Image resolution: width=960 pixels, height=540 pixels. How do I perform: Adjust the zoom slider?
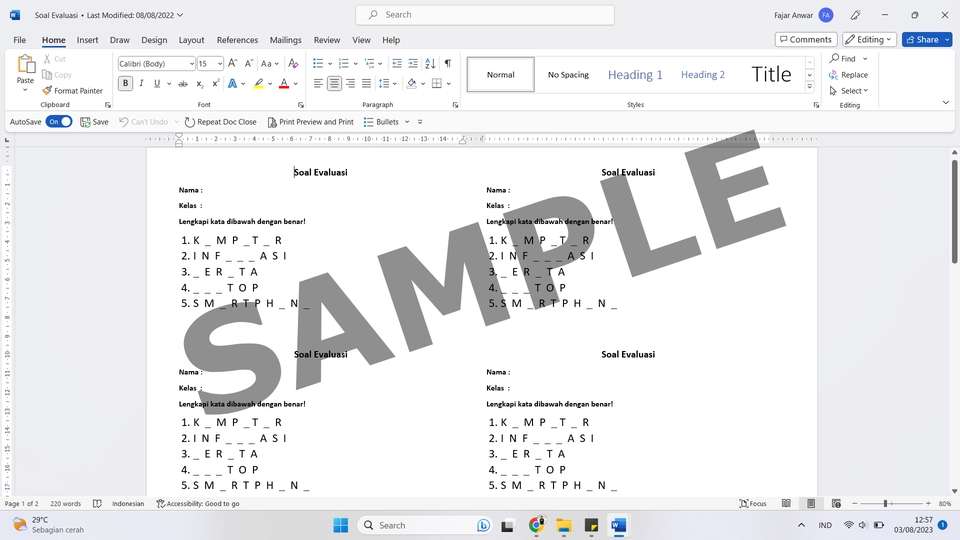(x=885, y=503)
